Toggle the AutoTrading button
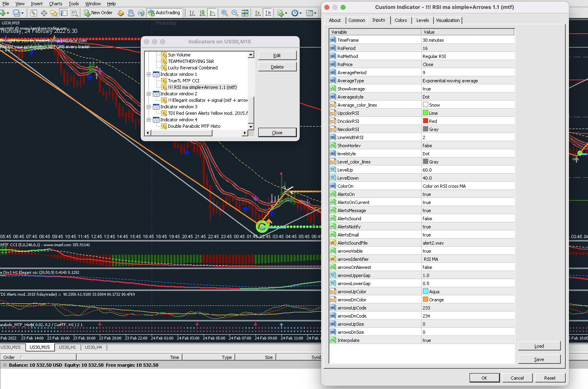Image resolution: width=588 pixels, height=389 pixels. click(x=164, y=13)
